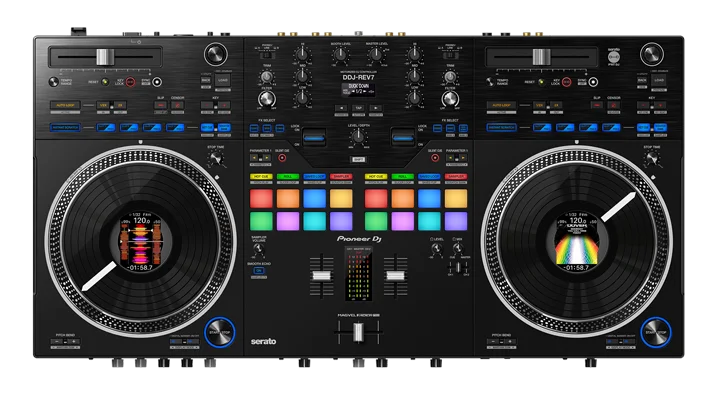The image size is (717, 396).
Task: Click the LEVEL/DEPTH knob
Action: (358, 136)
